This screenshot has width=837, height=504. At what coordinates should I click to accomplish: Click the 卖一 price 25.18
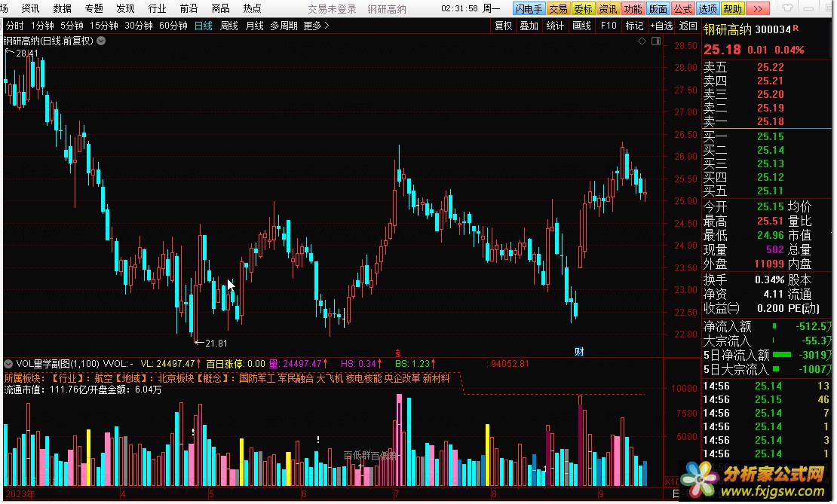[x=771, y=121]
